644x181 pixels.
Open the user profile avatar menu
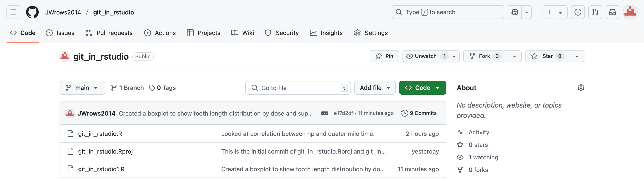[630, 12]
